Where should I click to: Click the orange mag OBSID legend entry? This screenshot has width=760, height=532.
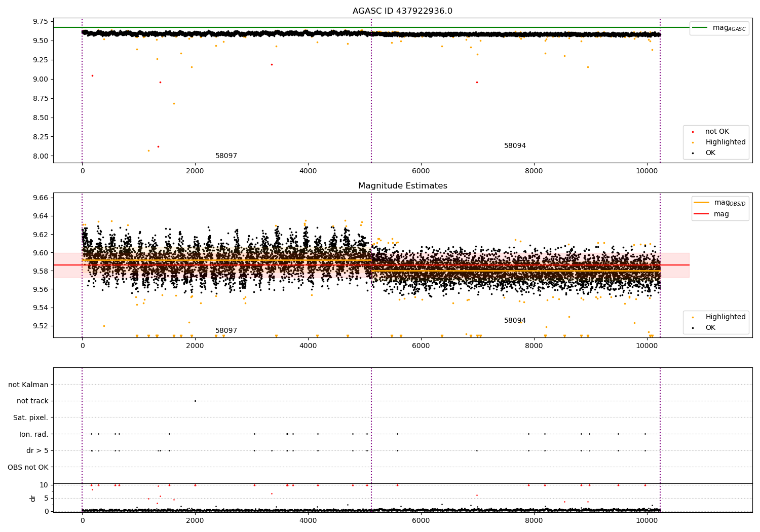coord(719,203)
